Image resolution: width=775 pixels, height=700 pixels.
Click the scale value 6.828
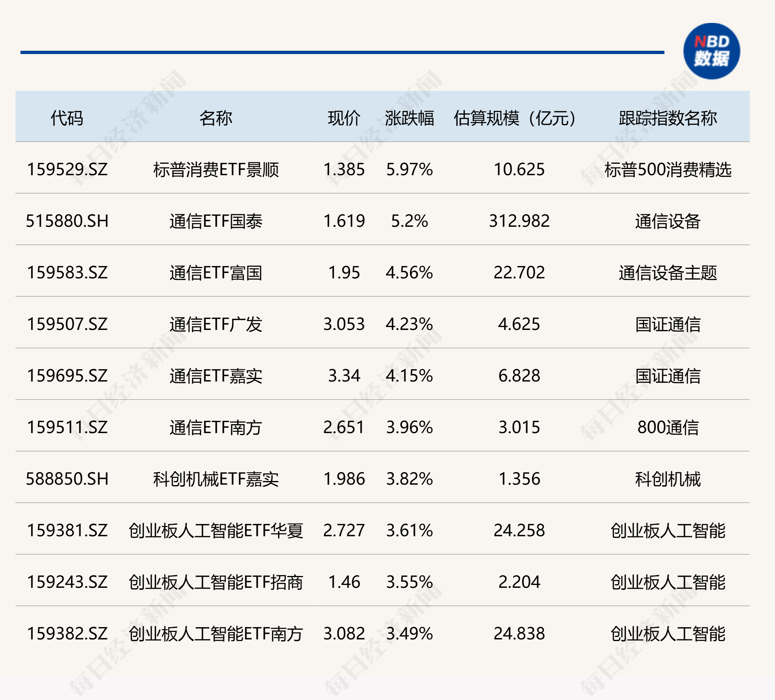point(519,376)
